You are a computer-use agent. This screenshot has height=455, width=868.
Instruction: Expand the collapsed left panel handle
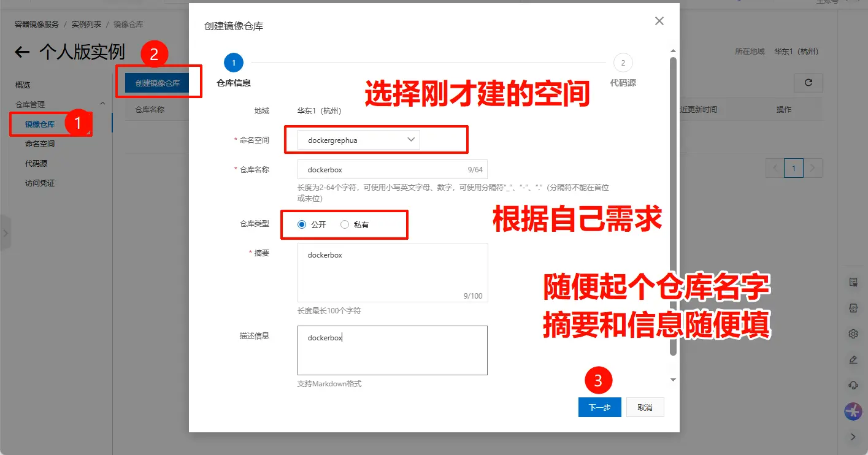[x=5, y=233]
